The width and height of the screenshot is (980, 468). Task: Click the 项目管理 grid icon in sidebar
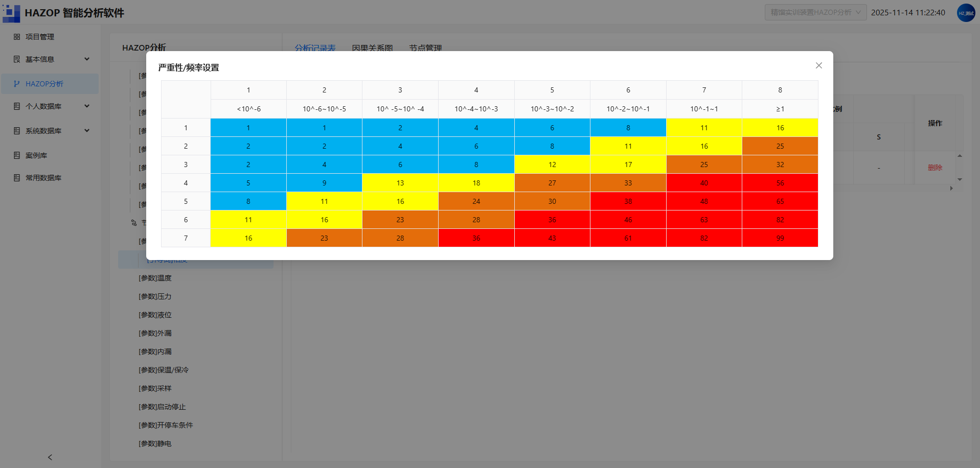(17, 37)
